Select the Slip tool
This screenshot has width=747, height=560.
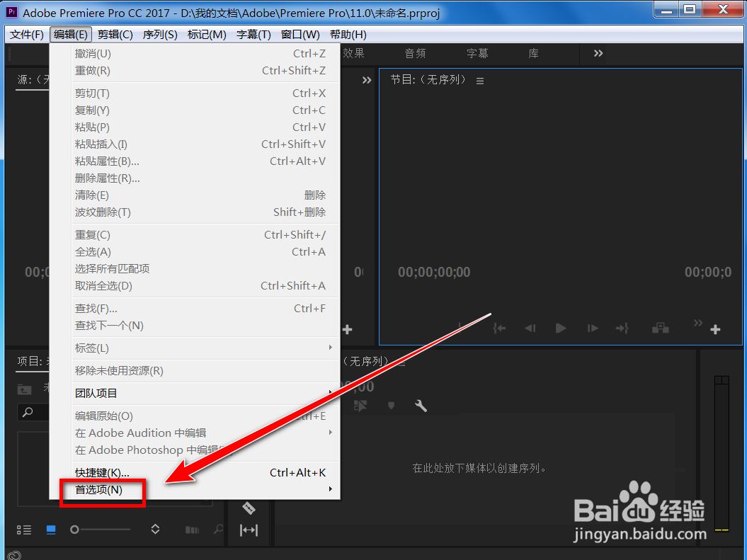249,530
